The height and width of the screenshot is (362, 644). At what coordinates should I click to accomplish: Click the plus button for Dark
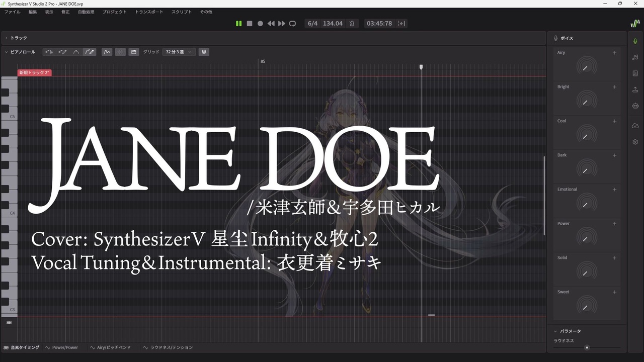click(x=614, y=155)
